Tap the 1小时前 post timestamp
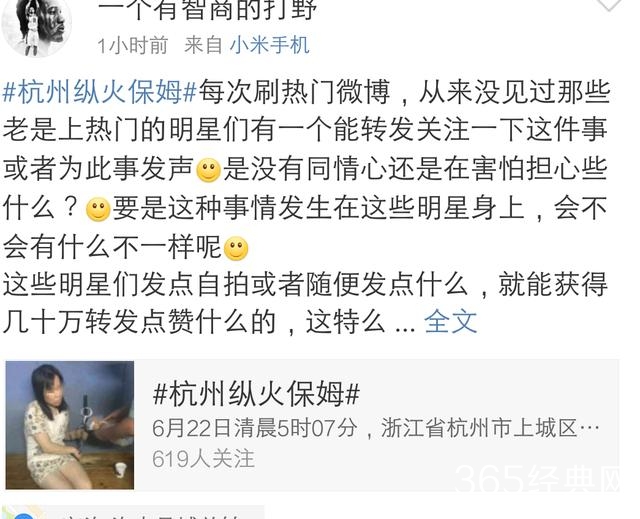Image resolution: width=640 pixels, height=519 pixels. click(133, 45)
